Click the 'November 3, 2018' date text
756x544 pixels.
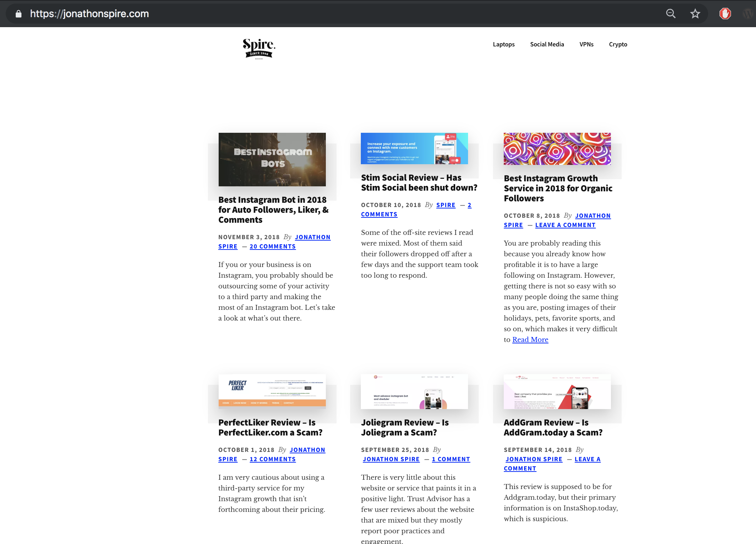(249, 237)
